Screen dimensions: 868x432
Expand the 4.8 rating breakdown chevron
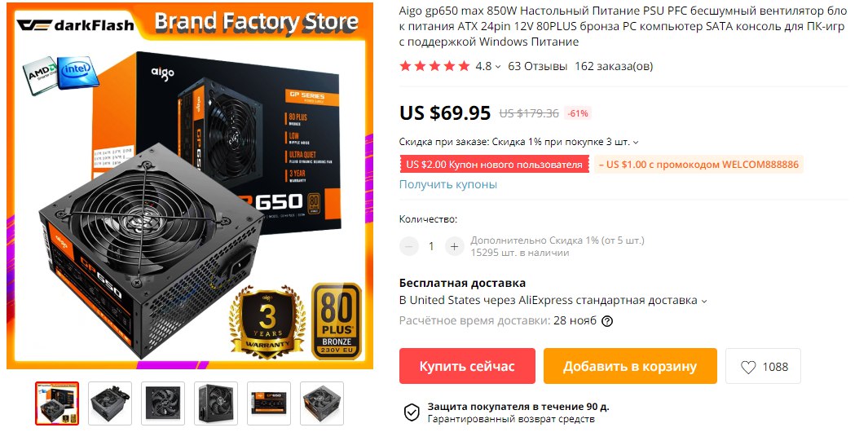(x=498, y=67)
